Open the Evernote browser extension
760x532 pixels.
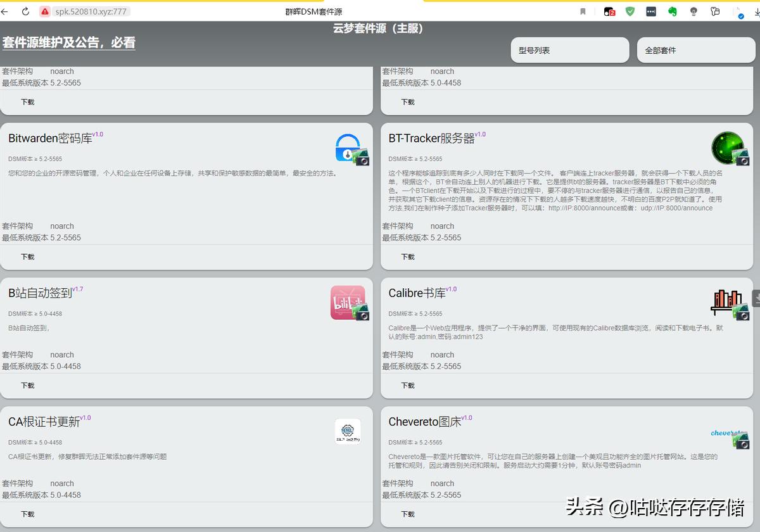click(672, 11)
